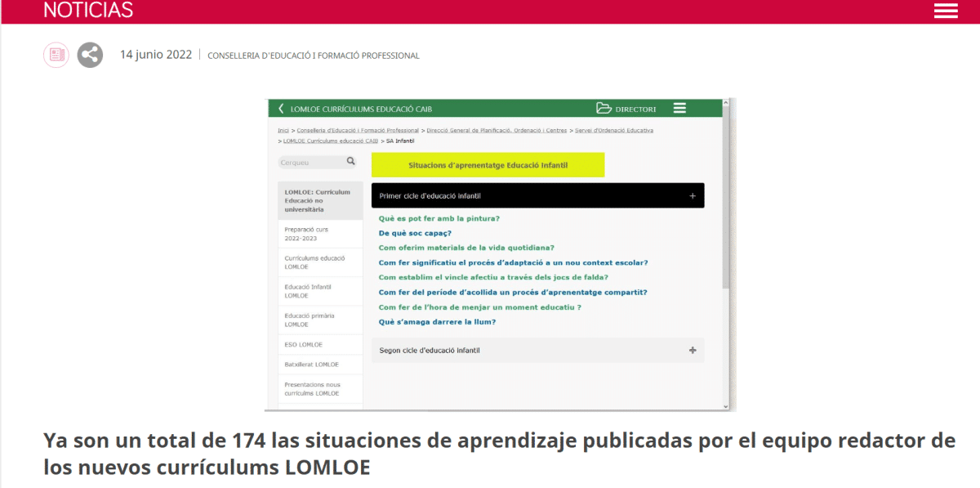Click Conselleria d'Educació i Formació Professional label
The width and height of the screenshot is (980, 488).
314,56
